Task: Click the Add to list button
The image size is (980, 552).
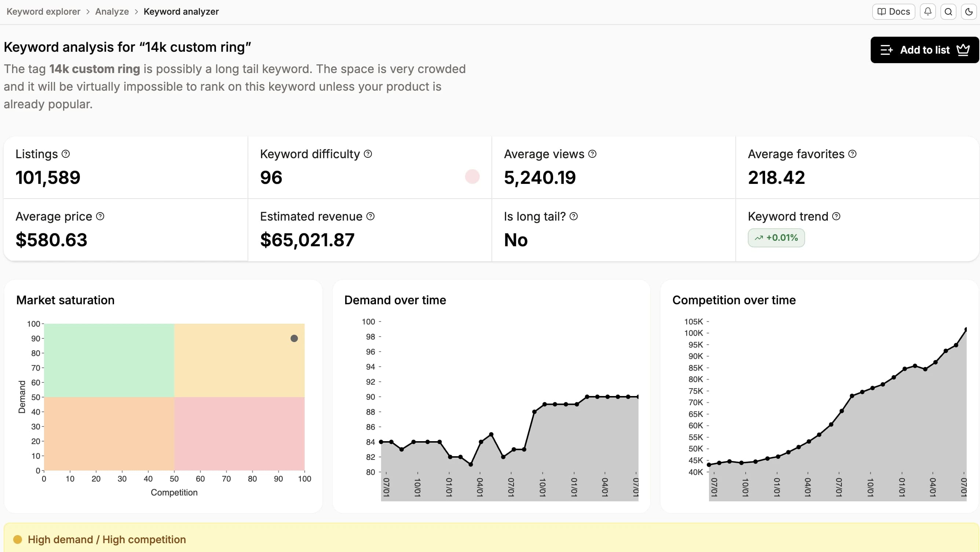Action: tap(925, 50)
